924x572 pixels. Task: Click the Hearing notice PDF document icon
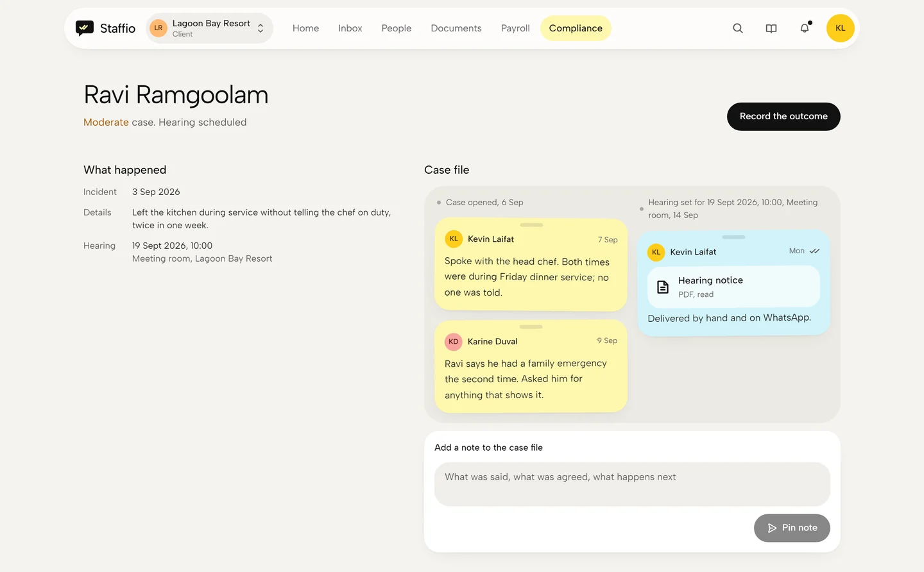(x=663, y=287)
